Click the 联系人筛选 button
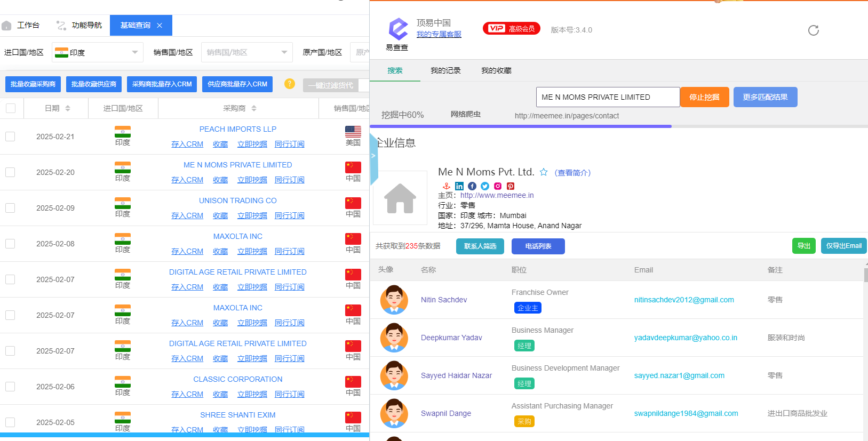The width and height of the screenshot is (868, 441). (x=480, y=246)
